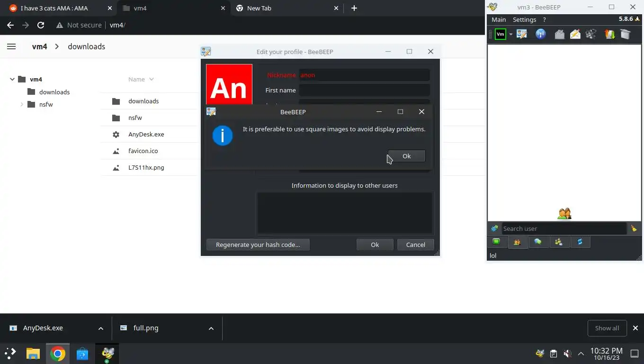Click AnyDesk.exe in the file list
The image size is (644, 364).
[146, 134]
